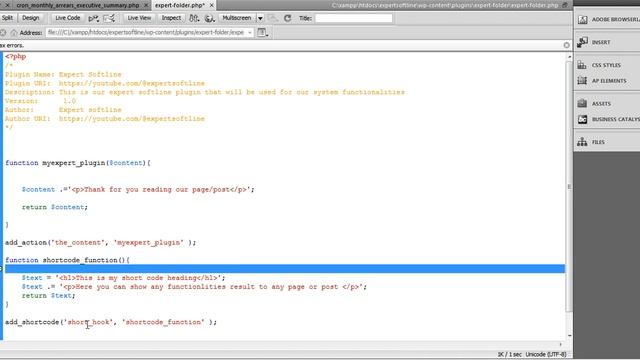Click the 'Here you can show' $text line
The height and width of the screenshot is (360, 640).
coord(194,287)
